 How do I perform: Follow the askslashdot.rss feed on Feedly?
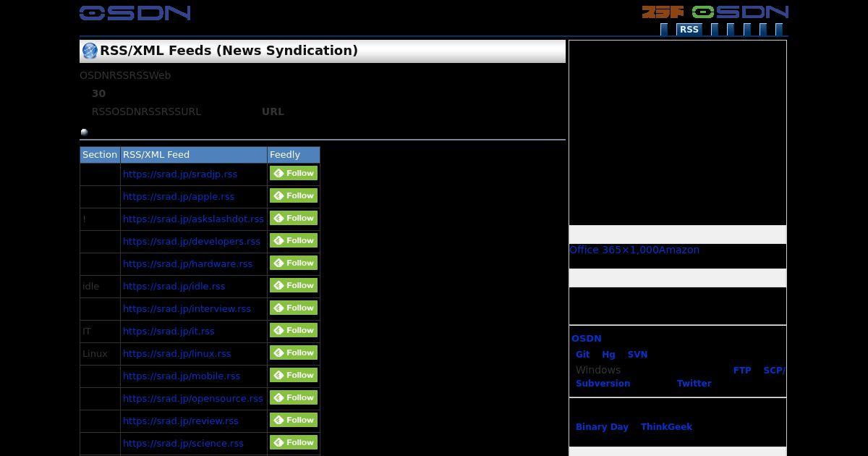click(x=294, y=218)
